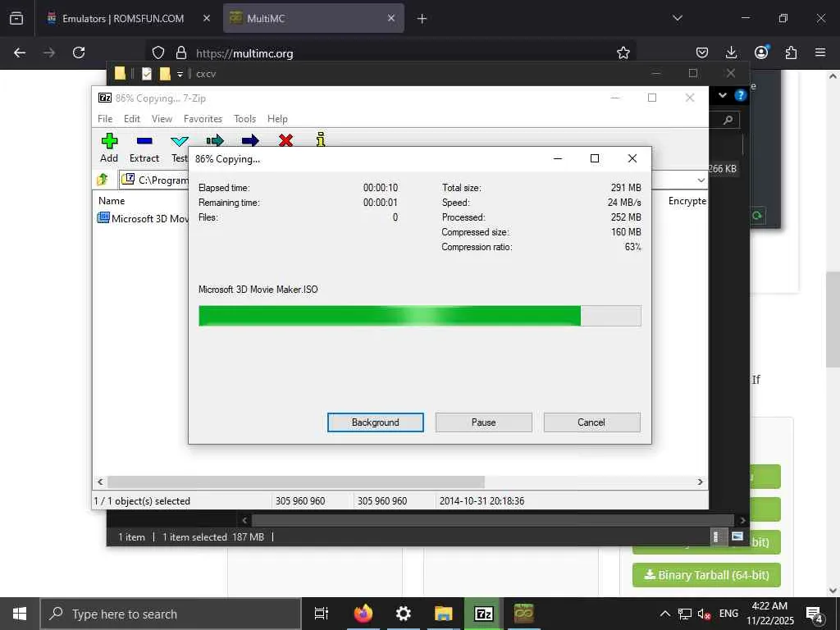Select the Microsoft 3D Movie Maker file row
Viewport: 840px width, 630px height.
tap(143, 218)
